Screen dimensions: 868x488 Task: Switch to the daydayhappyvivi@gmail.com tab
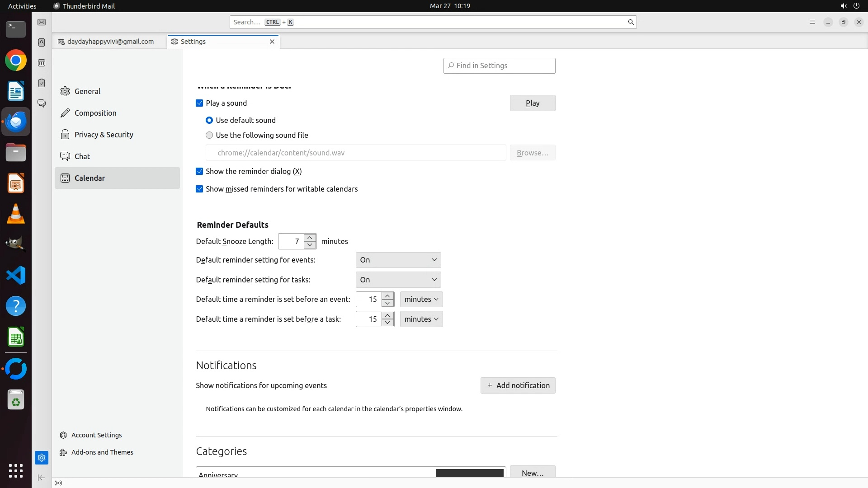(110, 42)
